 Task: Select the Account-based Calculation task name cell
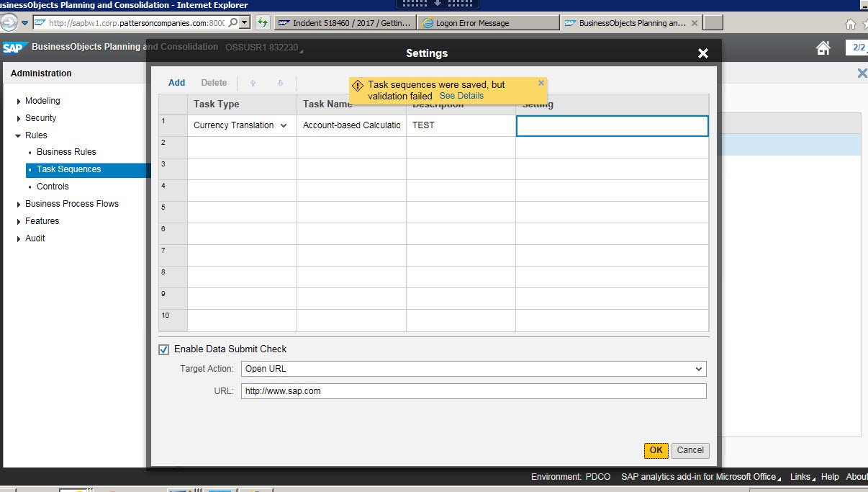351,125
